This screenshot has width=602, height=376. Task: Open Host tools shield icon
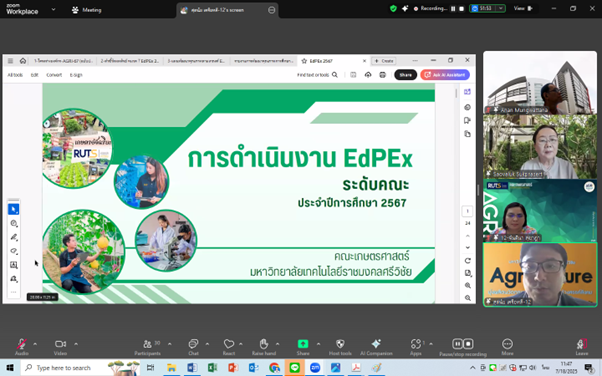pos(340,343)
